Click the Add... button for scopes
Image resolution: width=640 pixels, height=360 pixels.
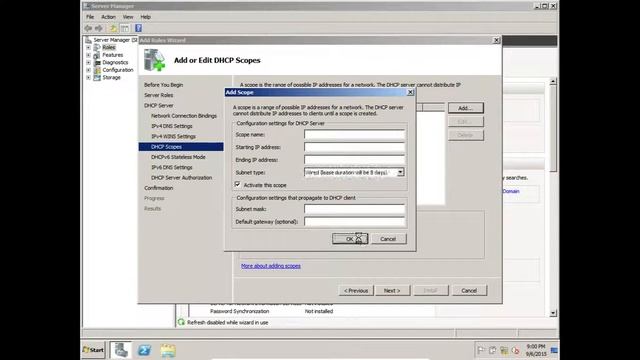point(466,108)
